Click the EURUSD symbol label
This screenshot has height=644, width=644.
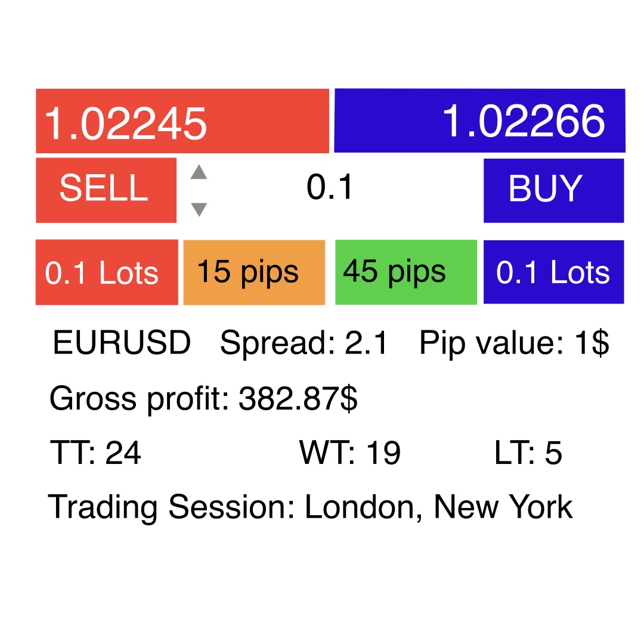coord(122,343)
